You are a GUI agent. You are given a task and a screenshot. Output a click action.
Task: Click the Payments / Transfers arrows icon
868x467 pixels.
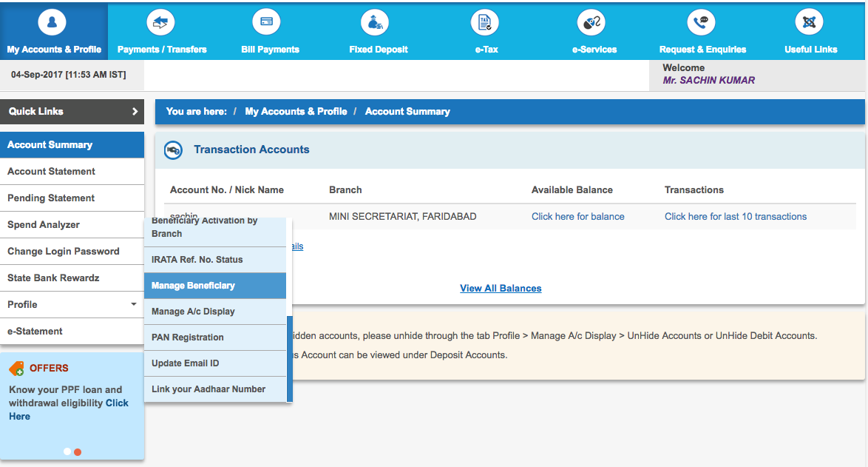[160, 23]
